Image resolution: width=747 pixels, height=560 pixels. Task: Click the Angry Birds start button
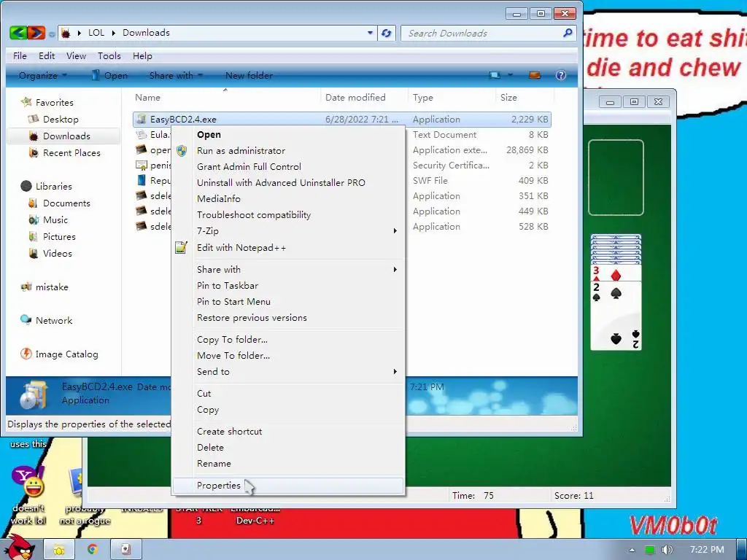pos(19,547)
